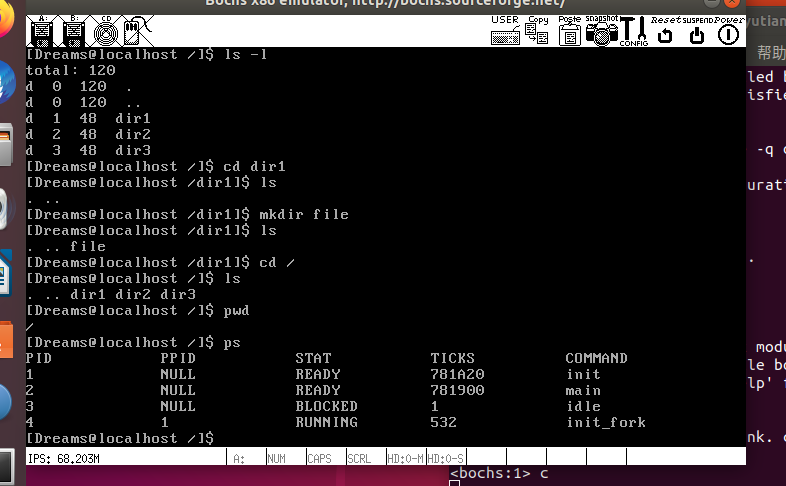Open the Bochs CONFIG tool

point(634,31)
